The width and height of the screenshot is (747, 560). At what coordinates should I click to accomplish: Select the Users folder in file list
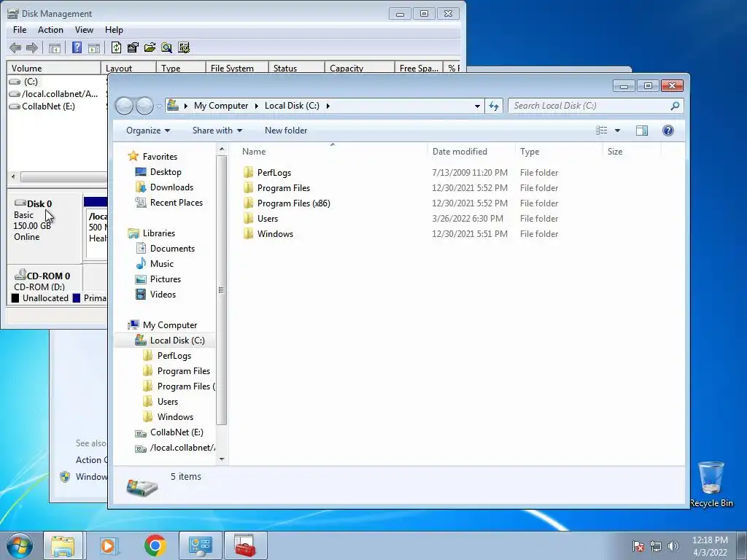click(267, 219)
